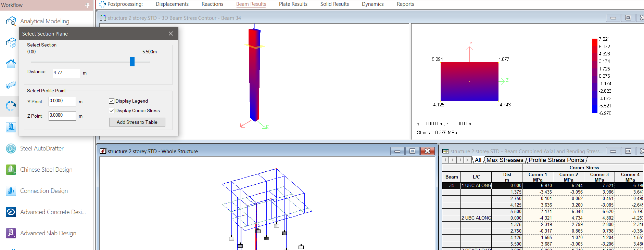
Task: Launch the Connection Design workflow icon
Action: (x=11, y=191)
